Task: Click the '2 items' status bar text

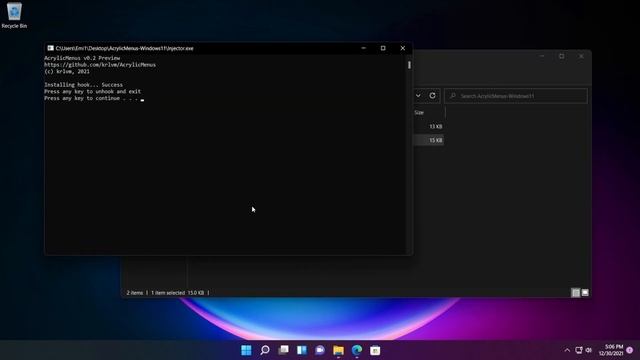Action: pyautogui.click(x=135, y=293)
